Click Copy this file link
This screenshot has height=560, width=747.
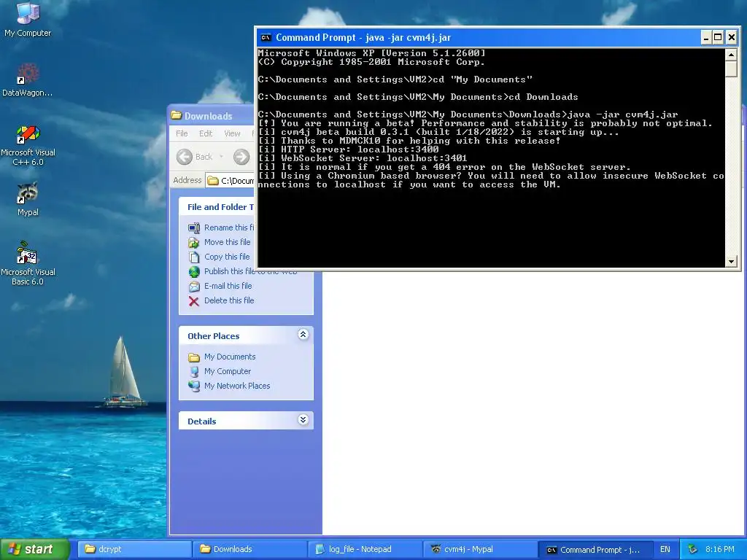click(227, 257)
